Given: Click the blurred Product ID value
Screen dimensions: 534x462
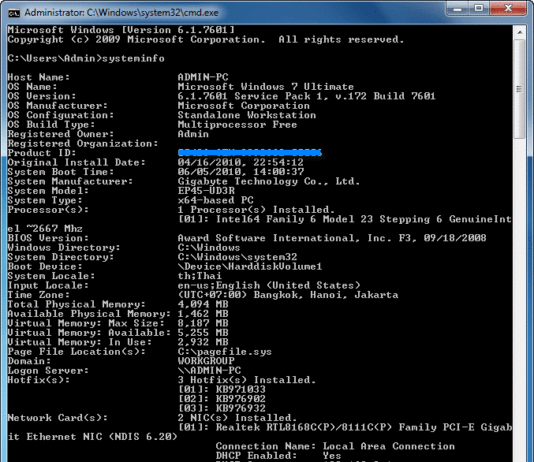Looking at the screenshot, I should [250, 153].
